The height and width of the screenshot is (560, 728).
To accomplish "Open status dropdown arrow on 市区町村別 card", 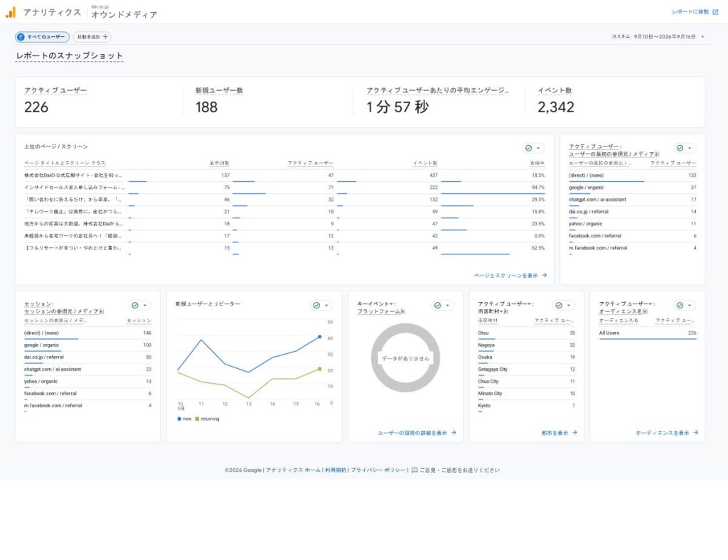I will pos(569,306).
